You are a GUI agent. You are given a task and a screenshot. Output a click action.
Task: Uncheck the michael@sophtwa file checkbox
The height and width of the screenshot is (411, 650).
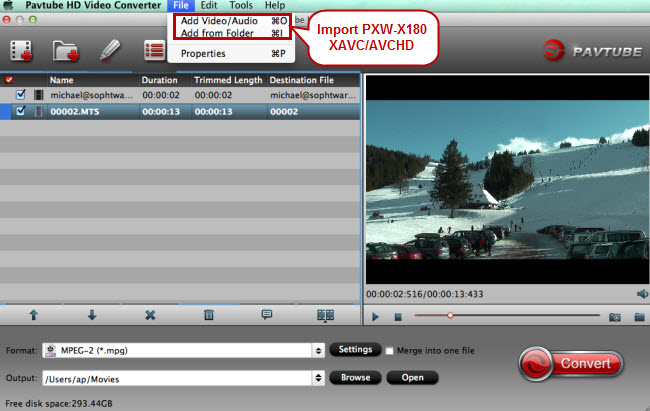(20, 95)
